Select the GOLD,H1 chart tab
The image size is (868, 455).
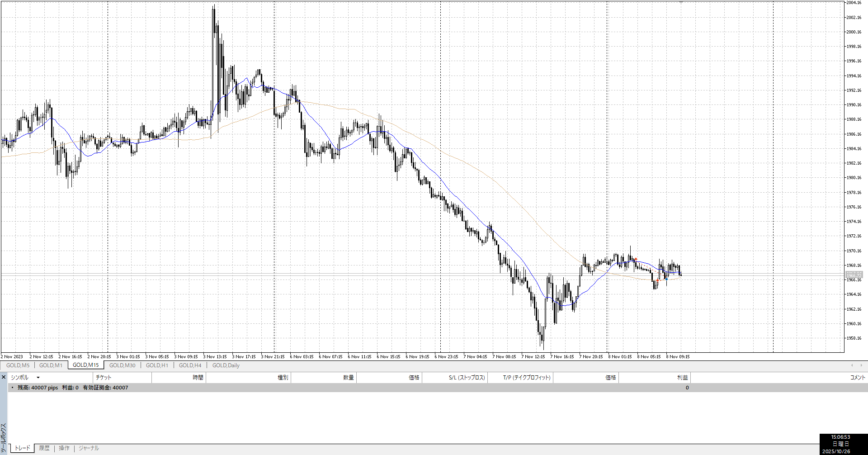click(157, 365)
